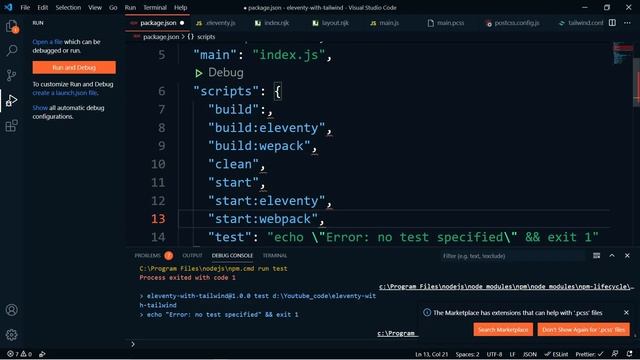
Task: Open the editor More Actions ellipsis
Action: 627,23
